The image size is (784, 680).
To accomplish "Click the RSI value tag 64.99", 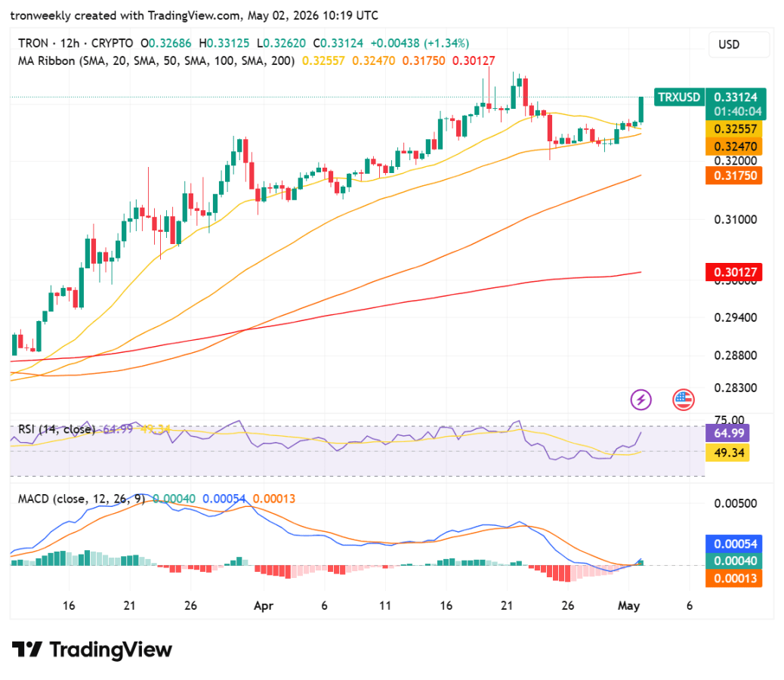I will click(x=727, y=433).
